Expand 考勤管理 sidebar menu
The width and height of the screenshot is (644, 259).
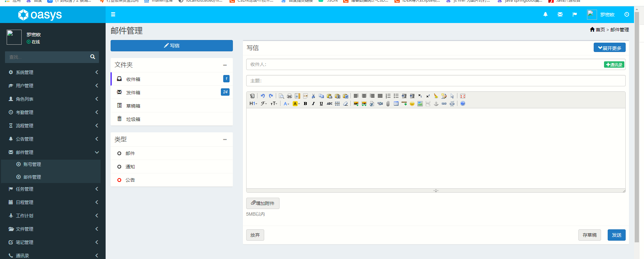pyautogui.click(x=53, y=112)
